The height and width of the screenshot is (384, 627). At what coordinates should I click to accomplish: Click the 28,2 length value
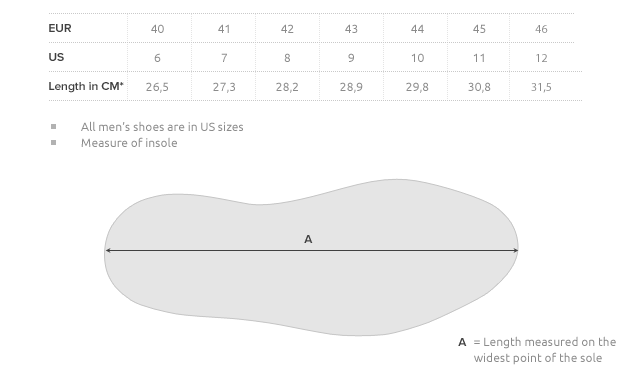pos(287,87)
